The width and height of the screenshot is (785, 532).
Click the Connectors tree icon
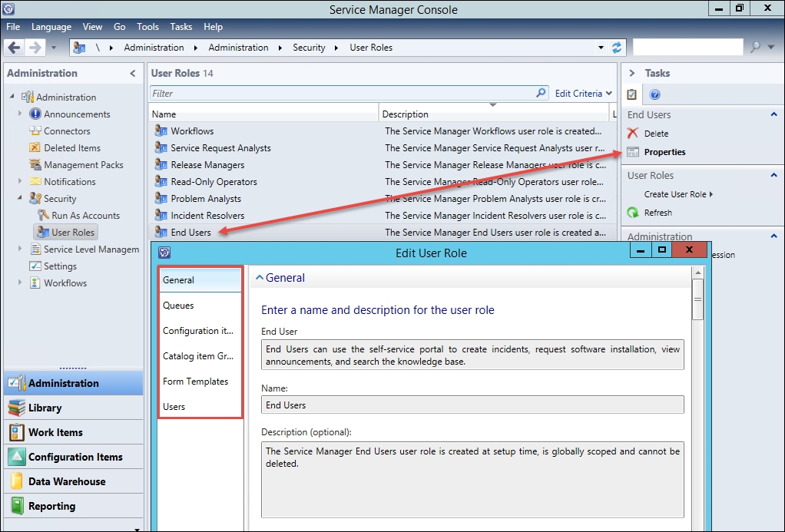coord(35,131)
